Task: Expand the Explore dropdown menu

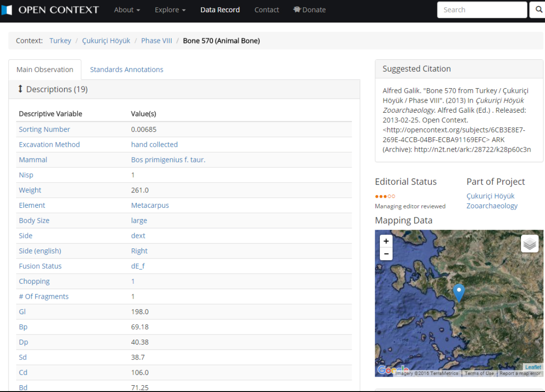Action: click(170, 10)
